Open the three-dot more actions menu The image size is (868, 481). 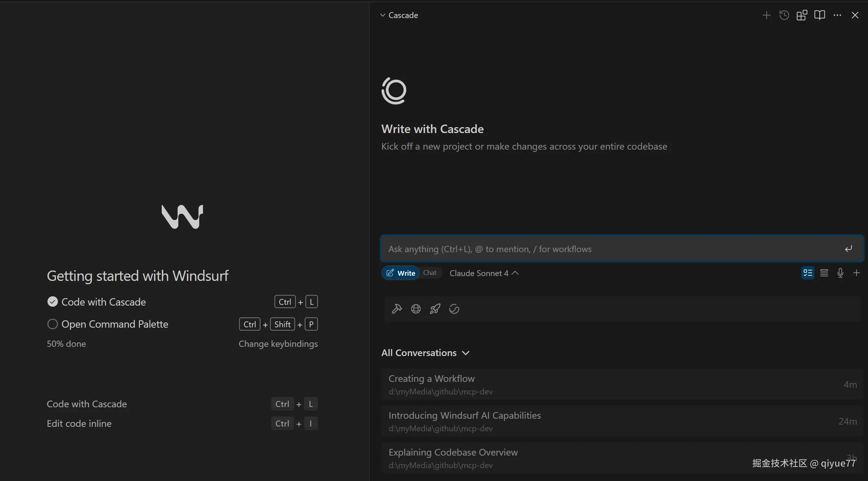tap(837, 15)
